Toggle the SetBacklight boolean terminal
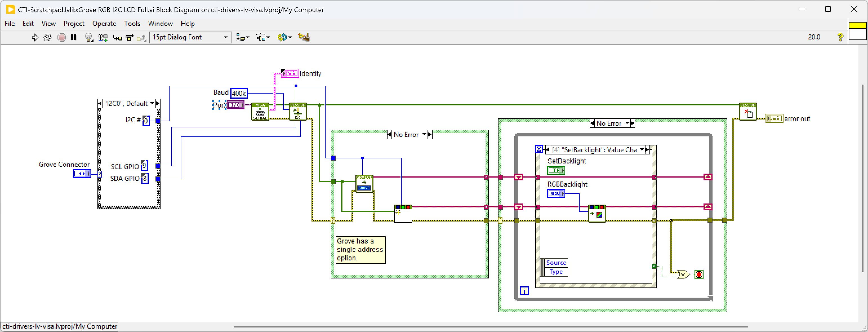The height and width of the screenshot is (332, 868). [555, 171]
